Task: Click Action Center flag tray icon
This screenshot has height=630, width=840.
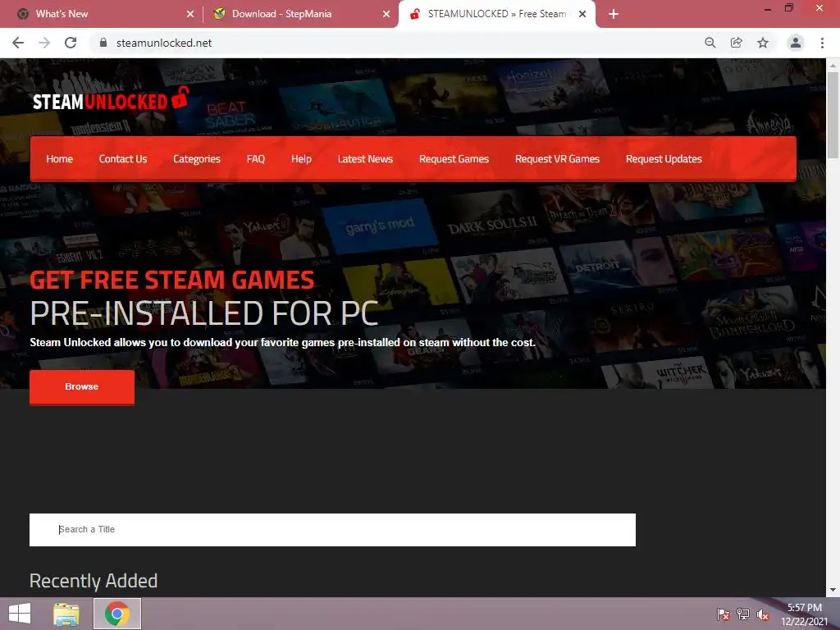Action: tap(724, 614)
